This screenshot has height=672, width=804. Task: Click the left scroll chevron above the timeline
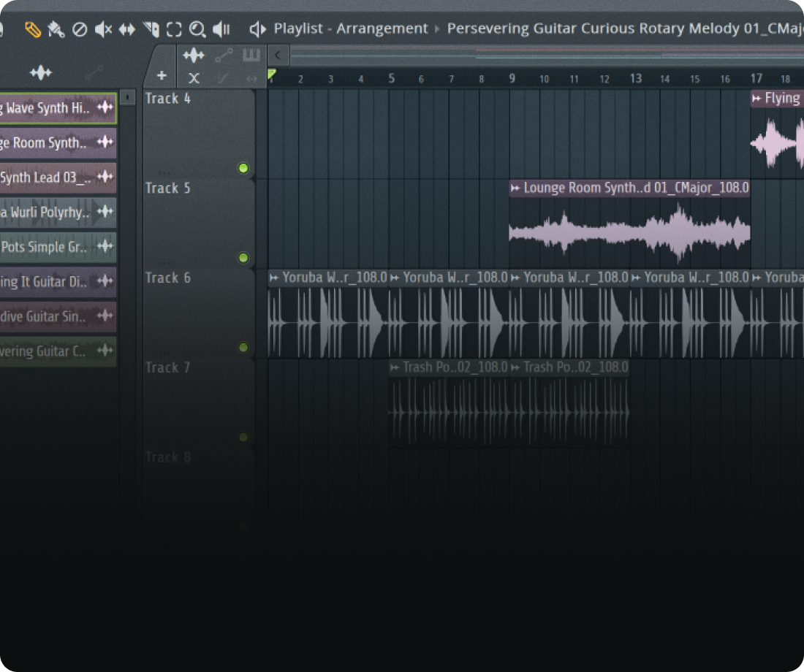[278, 55]
